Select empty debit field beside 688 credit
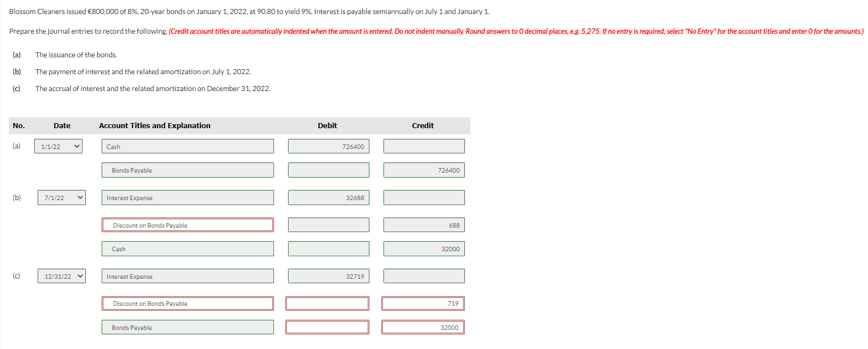Screen dimensions: 868x349 (329, 225)
